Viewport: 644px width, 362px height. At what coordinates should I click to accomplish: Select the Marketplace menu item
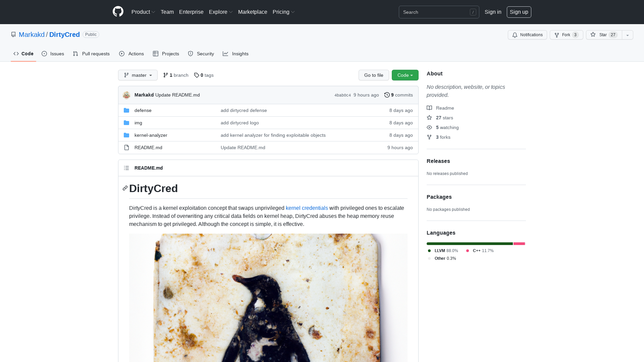253,12
